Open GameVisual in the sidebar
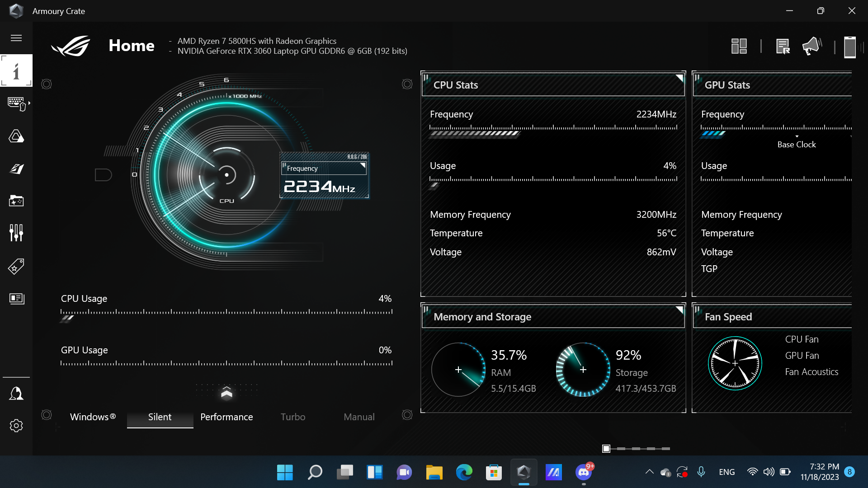Screen dimensions: 868x488 pos(16,169)
